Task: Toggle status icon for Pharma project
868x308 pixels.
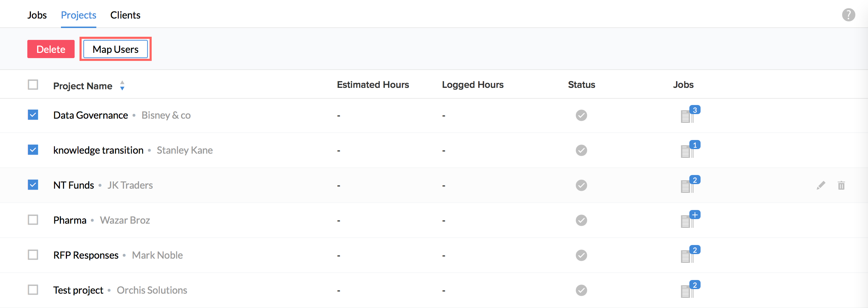Action: pyautogui.click(x=581, y=220)
